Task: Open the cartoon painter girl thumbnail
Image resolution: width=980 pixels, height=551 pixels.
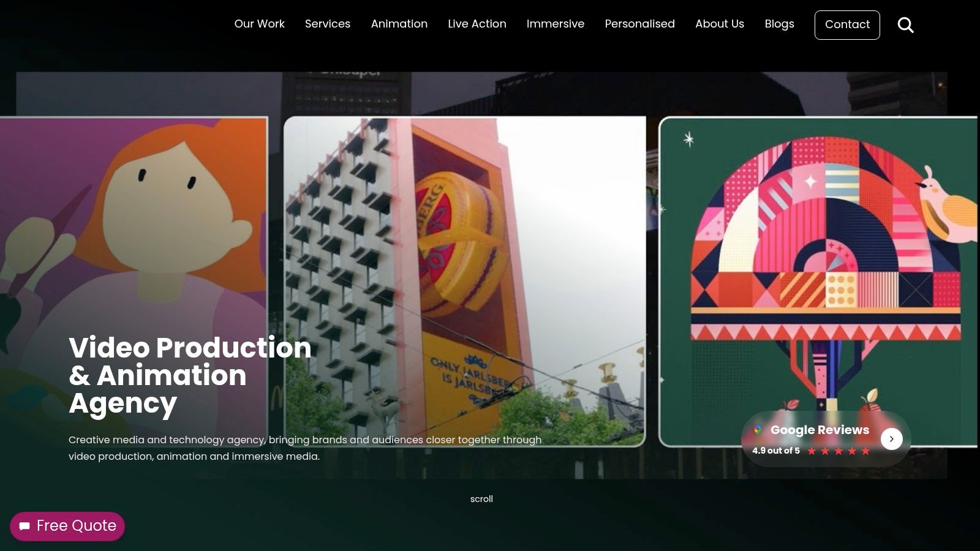Action: (x=134, y=282)
